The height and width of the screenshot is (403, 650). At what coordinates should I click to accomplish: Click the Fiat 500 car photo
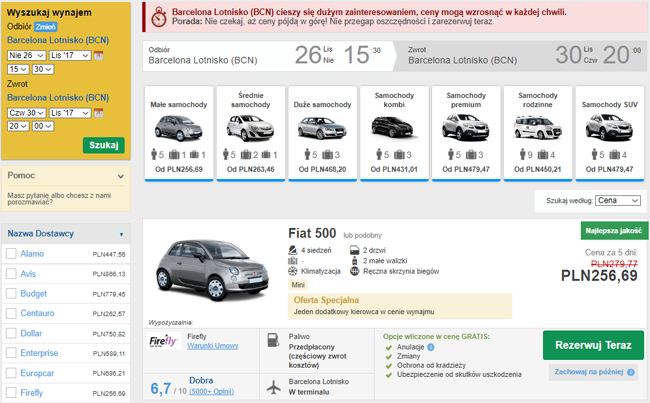pyautogui.click(x=212, y=269)
